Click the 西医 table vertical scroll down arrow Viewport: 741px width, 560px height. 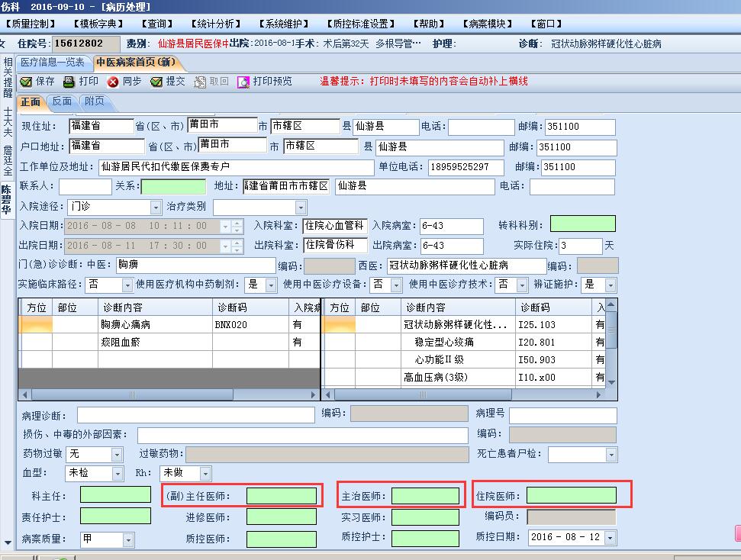[x=611, y=382]
